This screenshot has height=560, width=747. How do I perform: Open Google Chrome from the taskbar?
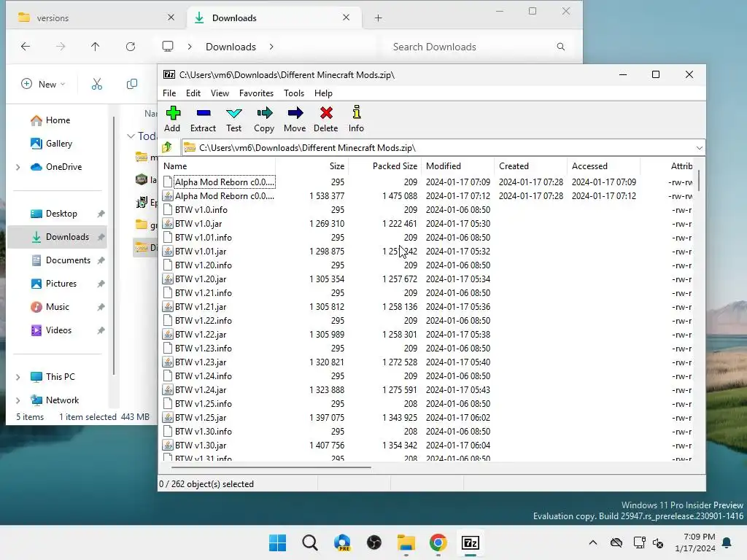(x=438, y=542)
